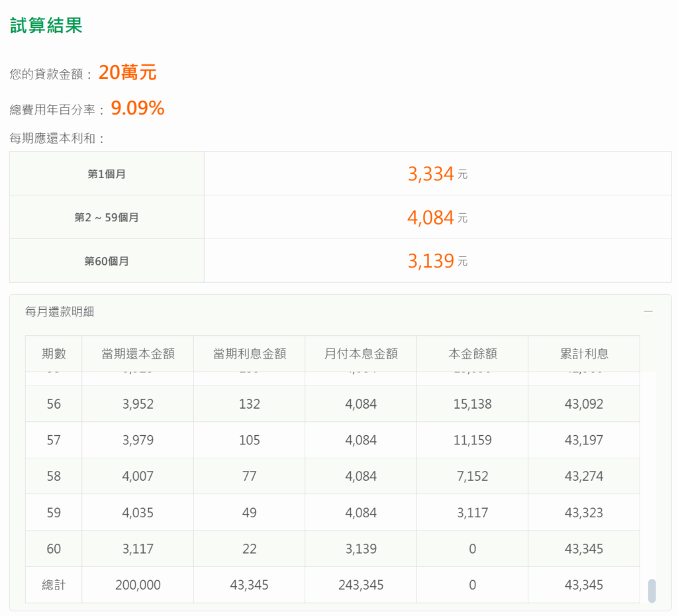Click period number 56 in the table
This screenshot has height=616, width=678.
pyautogui.click(x=54, y=404)
